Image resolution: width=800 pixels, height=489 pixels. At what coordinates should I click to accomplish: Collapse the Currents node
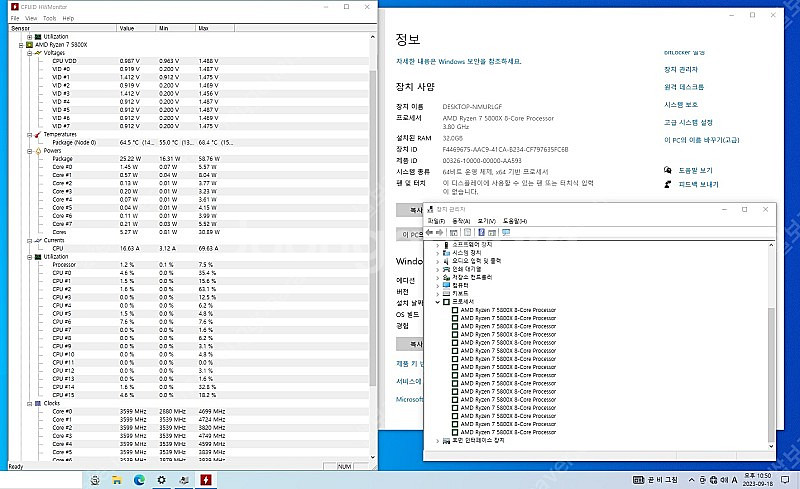point(30,240)
